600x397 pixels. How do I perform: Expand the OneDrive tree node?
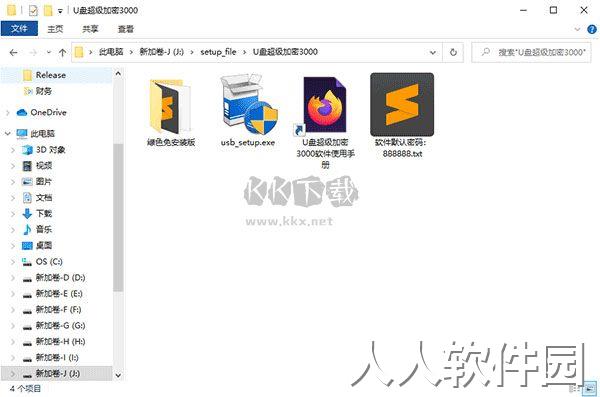point(8,113)
